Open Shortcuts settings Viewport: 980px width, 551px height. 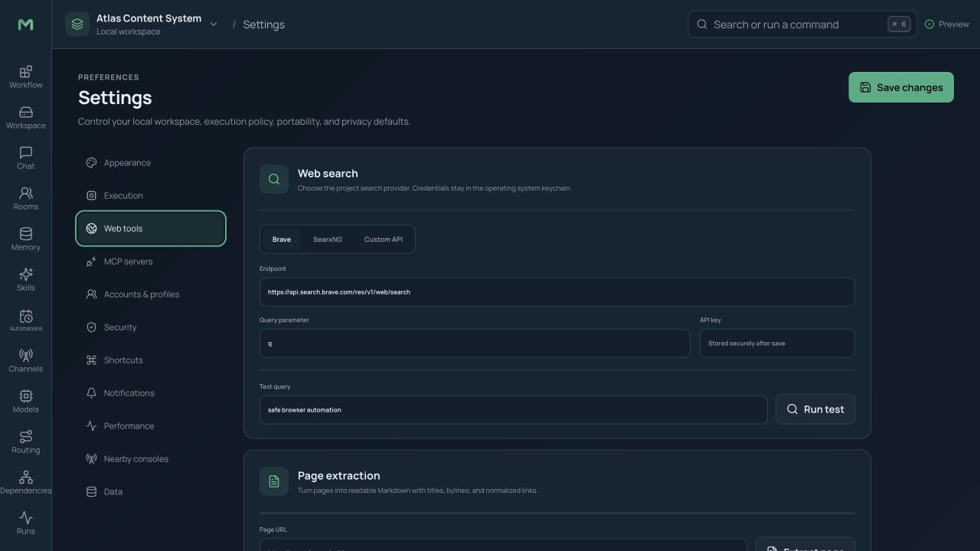pos(151,360)
